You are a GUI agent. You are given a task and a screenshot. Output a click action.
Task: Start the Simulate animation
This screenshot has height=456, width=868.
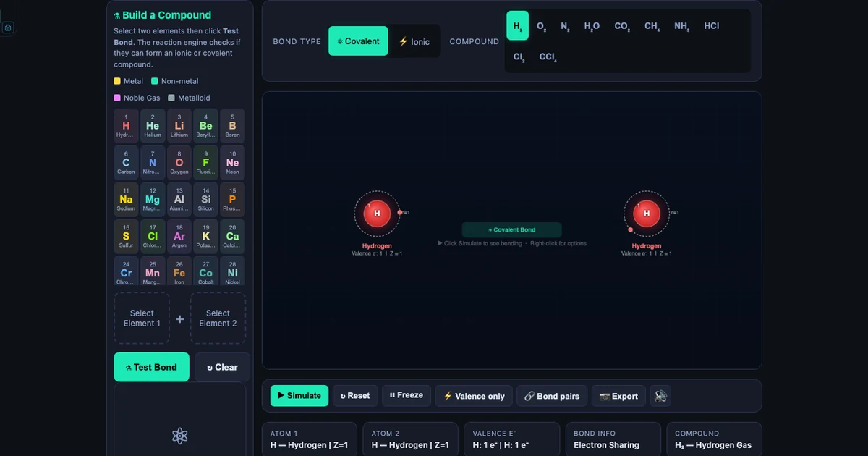point(299,396)
